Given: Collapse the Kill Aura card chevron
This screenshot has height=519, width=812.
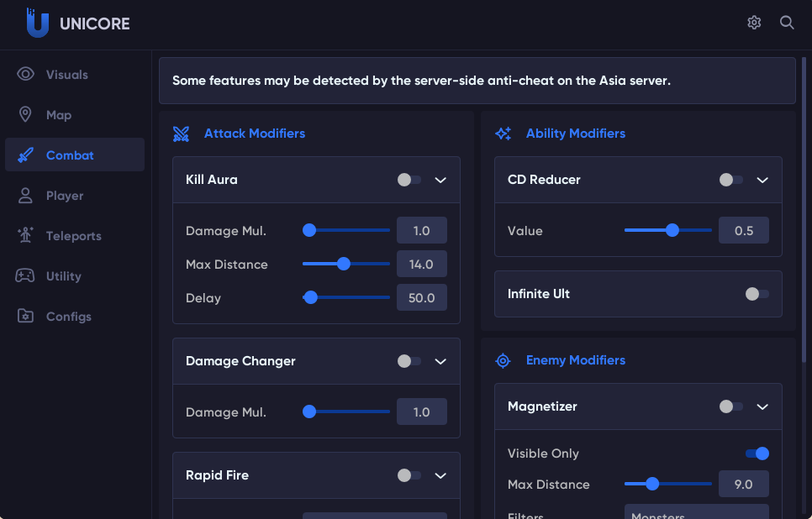Looking at the screenshot, I should click(x=440, y=180).
